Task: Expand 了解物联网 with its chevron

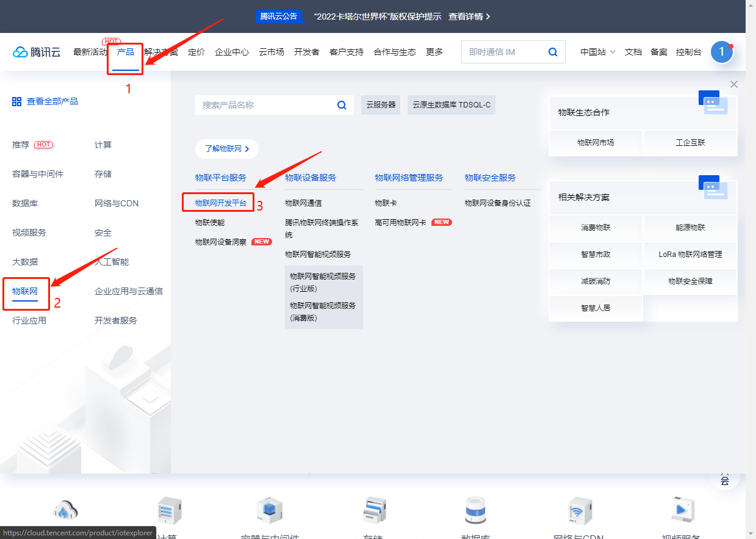Action: pyautogui.click(x=226, y=148)
